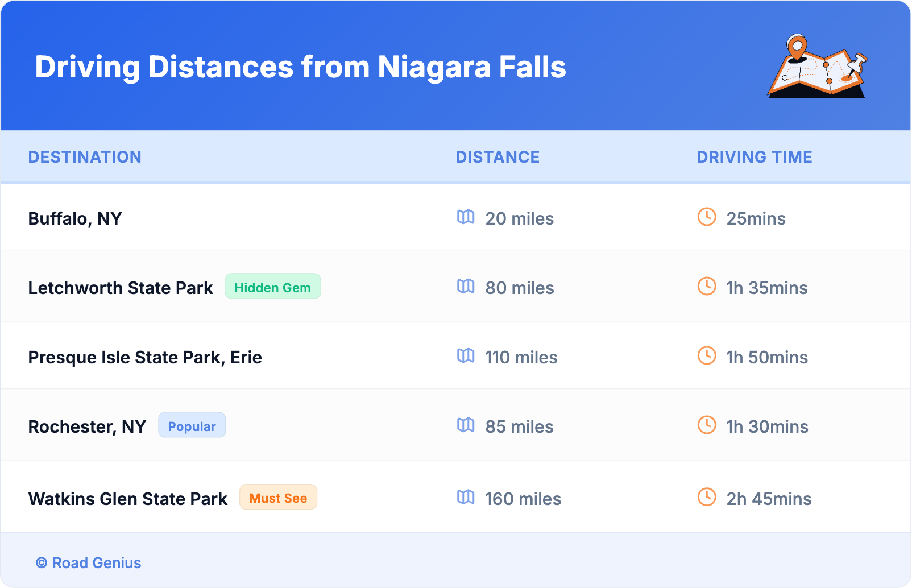
Task: Select the Hidden Gem badge
Action: 272,287
